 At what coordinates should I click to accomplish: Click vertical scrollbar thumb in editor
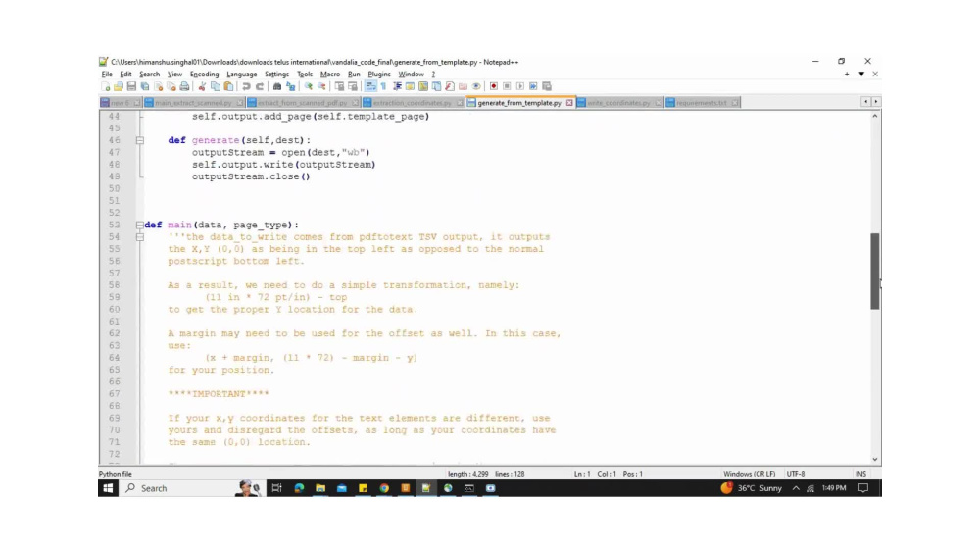(x=875, y=271)
